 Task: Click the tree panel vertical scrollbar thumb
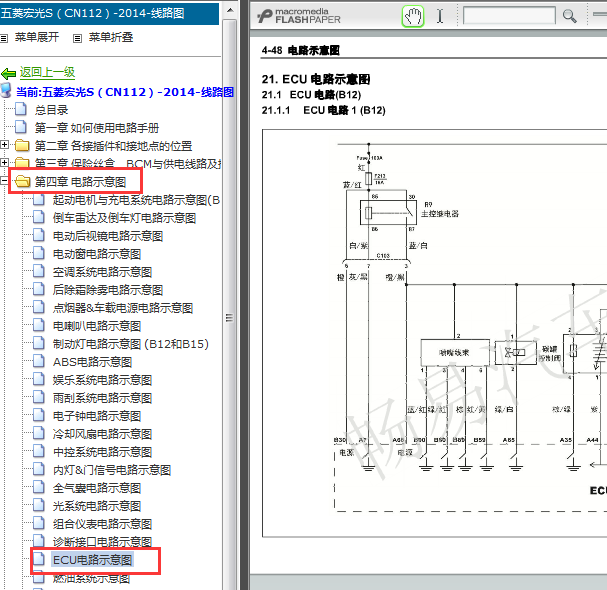230,317
